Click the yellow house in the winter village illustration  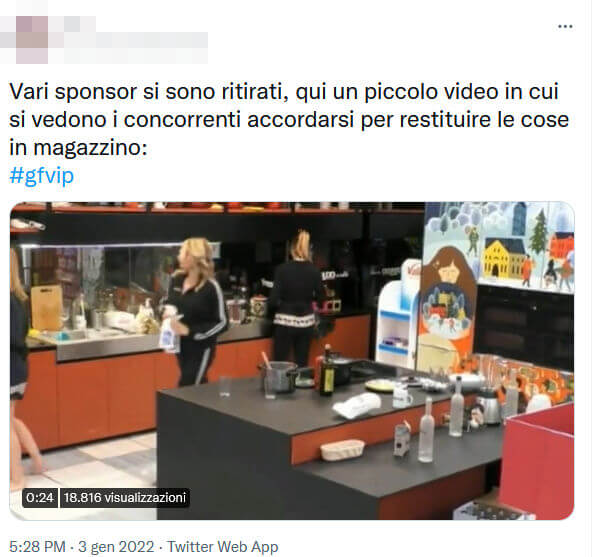click(x=503, y=258)
